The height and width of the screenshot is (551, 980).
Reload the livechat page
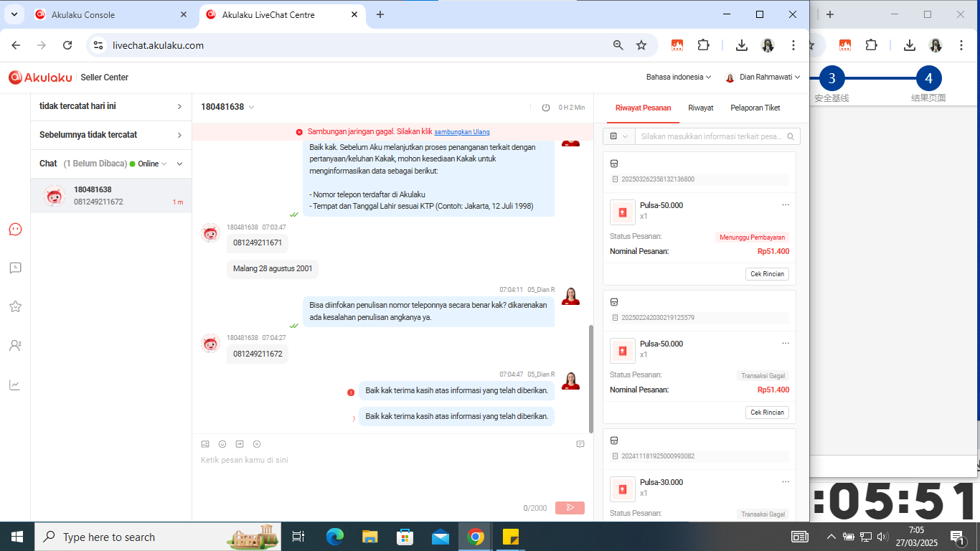pyautogui.click(x=67, y=45)
